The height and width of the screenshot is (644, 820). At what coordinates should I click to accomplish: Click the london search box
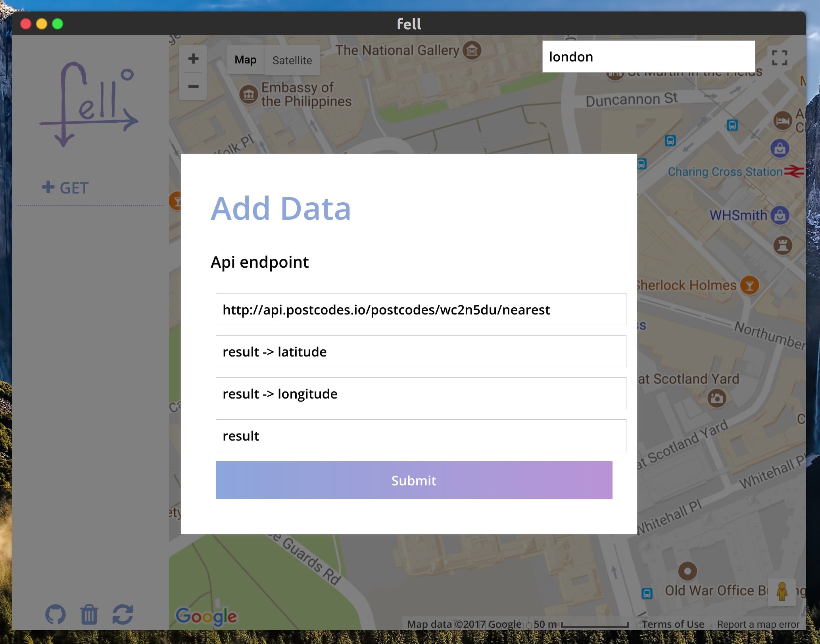coord(648,57)
